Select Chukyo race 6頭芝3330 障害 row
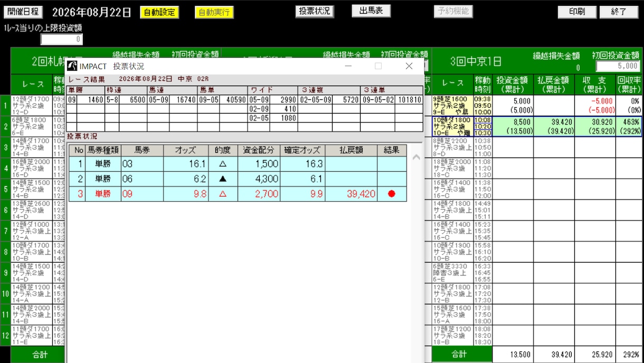The image size is (644, 363). point(453,273)
